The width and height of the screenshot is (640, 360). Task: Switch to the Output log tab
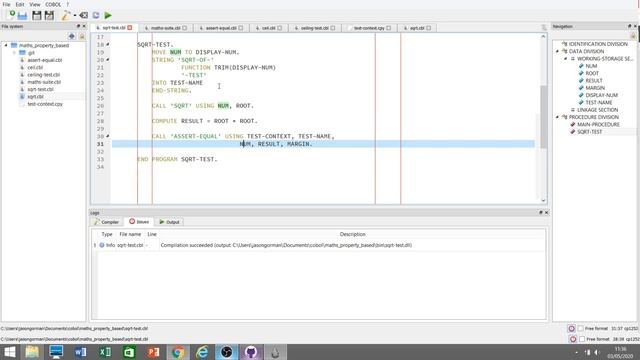(x=169, y=222)
